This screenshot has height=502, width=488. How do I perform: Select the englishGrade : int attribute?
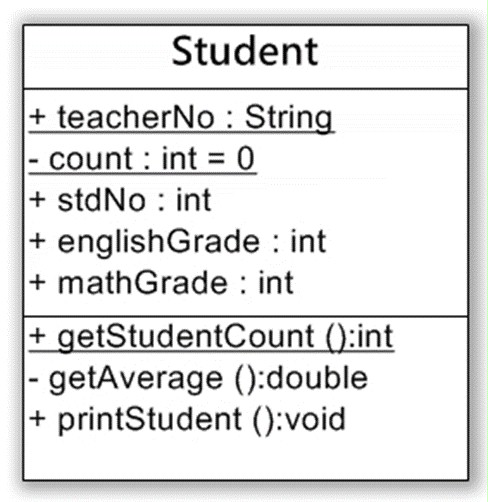pyautogui.click(x=177, y=243)
